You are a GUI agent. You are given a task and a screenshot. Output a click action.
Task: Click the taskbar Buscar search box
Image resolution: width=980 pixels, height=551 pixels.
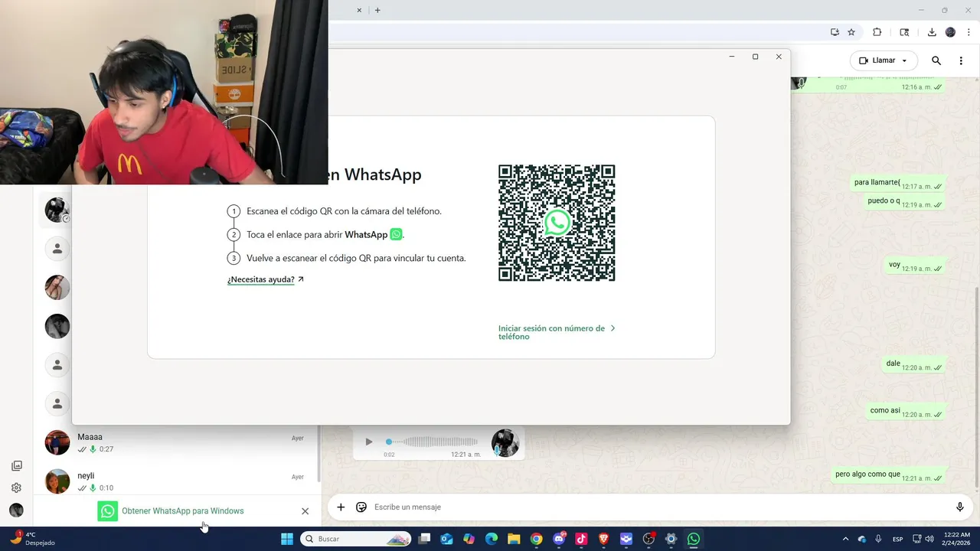coord(356,539)
